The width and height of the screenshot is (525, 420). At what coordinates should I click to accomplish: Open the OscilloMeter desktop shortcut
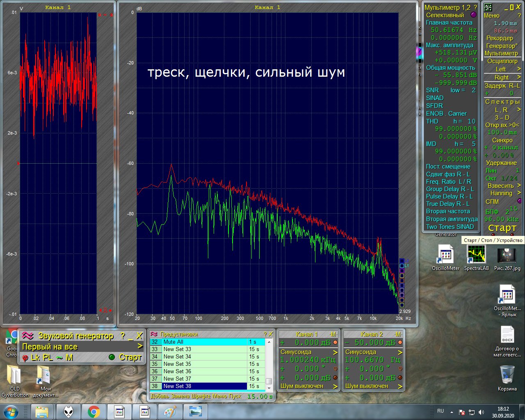445,258
